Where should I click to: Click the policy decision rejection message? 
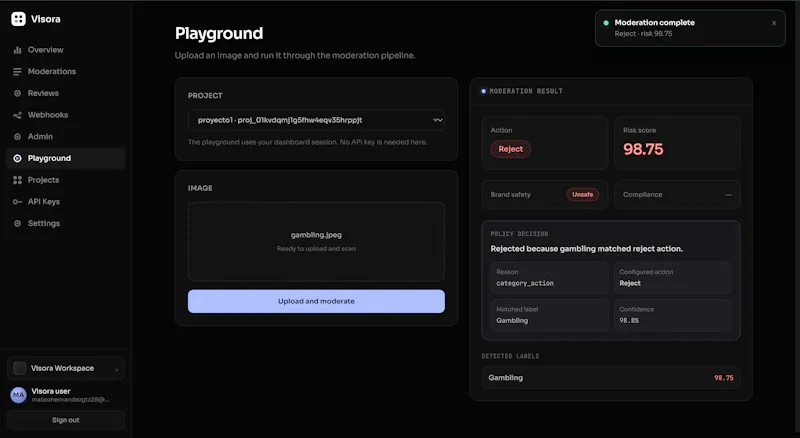tap(587, 249)
